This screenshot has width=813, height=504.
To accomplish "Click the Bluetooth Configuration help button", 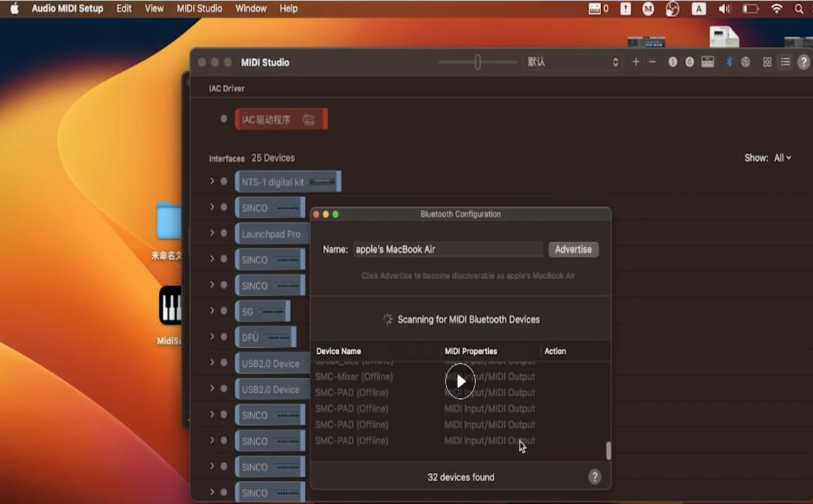I will [x=594, y=477].
